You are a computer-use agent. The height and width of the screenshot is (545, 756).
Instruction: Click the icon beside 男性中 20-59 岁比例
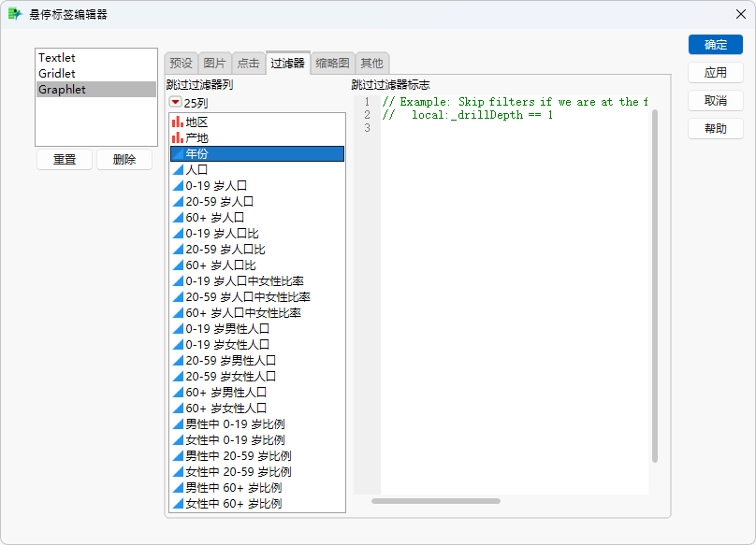[178, 456]
